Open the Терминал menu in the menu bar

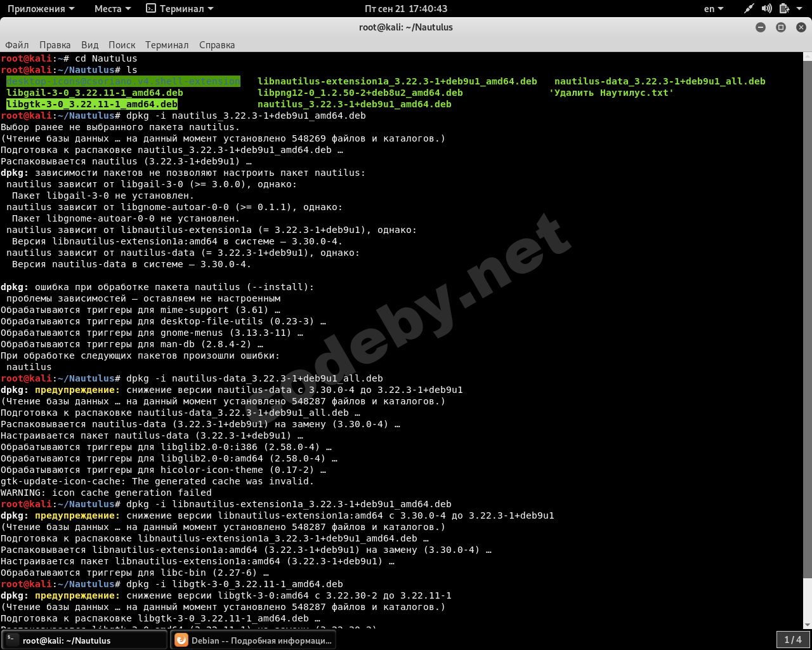(167, 45)
